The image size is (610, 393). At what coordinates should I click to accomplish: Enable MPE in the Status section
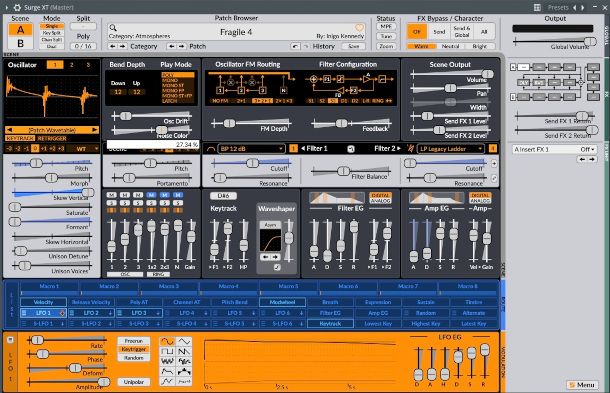coord(386,27)
